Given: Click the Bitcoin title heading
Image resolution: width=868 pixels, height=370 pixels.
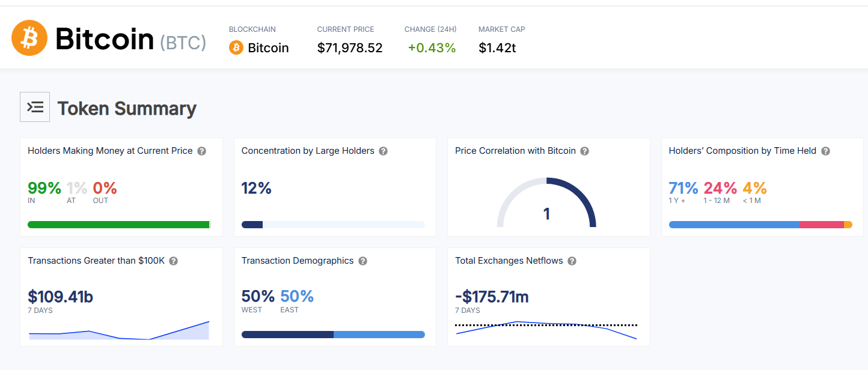Looking at the screenshot, I should (x=105, y=39).
